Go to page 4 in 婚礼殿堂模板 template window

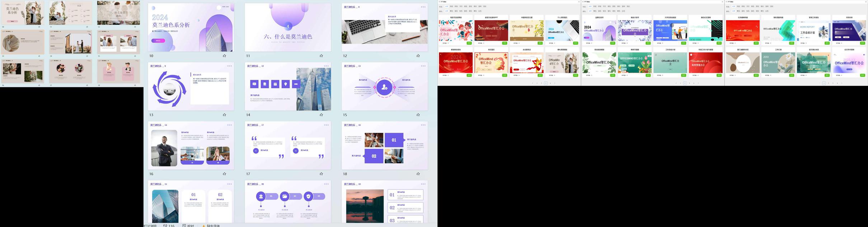[550, 83]
